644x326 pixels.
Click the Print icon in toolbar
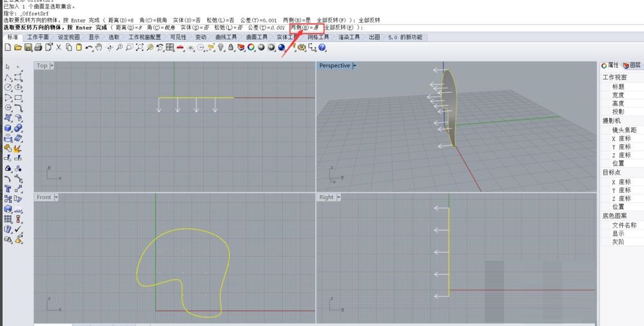38,48
